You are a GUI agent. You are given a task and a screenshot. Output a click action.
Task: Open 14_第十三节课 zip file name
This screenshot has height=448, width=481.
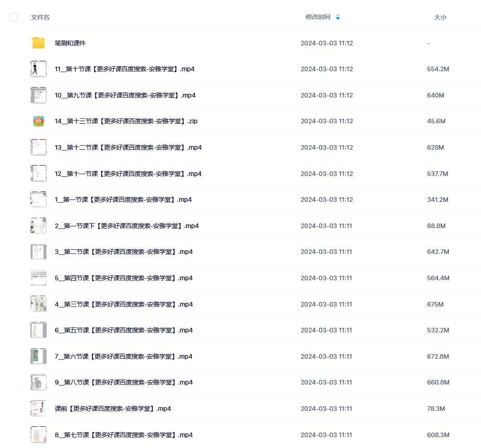pos(126,121)
